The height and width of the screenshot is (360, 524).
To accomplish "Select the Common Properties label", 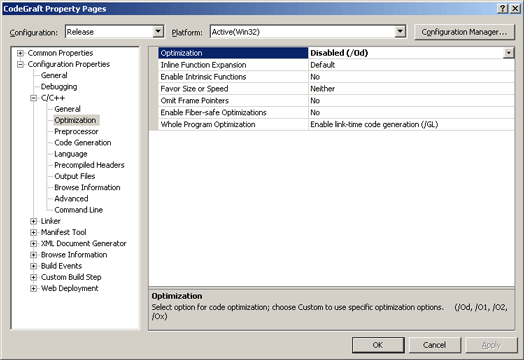I will [x=60, y=53].
